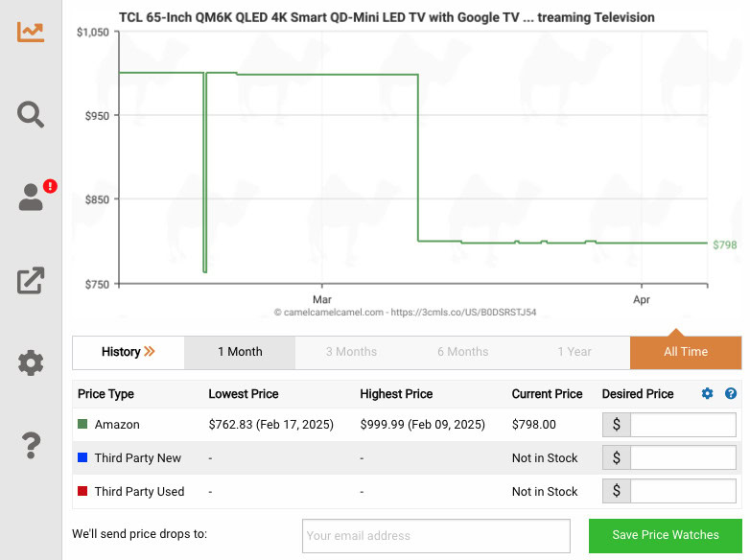Click the question mark help sidebar icon

pyautogui.click(x=31, y=446)
